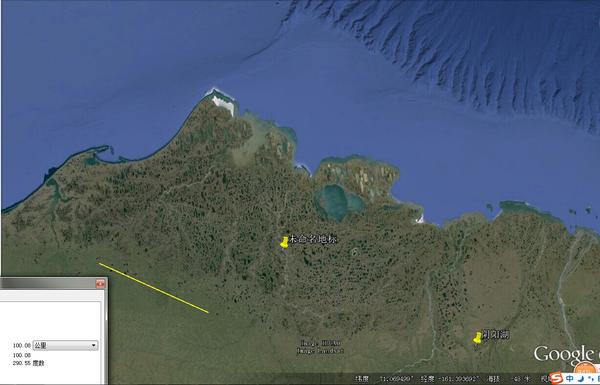Click the Image Landsat attribution text
The width and height of the screenshot is (600, 385).
[320, 351]
